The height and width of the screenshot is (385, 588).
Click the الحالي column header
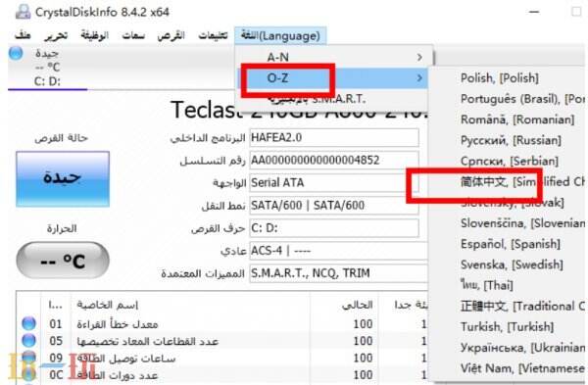[x=344, y=305]
